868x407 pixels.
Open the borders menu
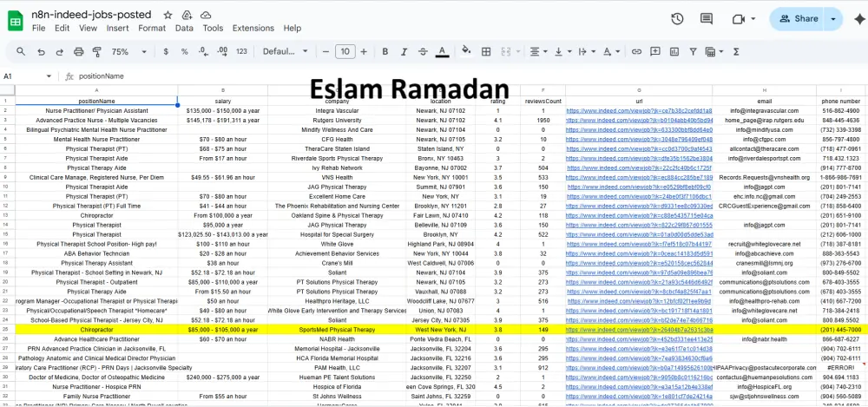[486, 51]
